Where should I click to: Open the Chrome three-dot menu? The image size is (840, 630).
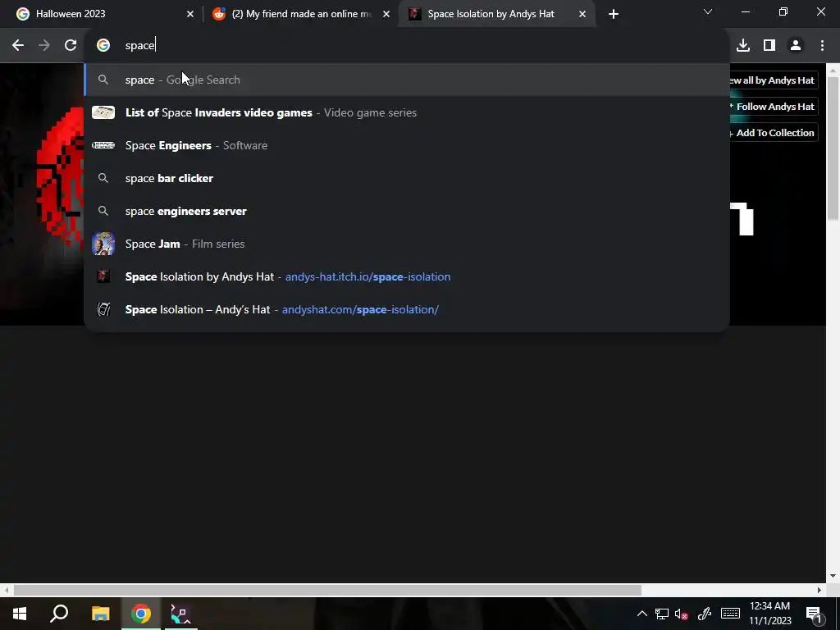[822, 46]
